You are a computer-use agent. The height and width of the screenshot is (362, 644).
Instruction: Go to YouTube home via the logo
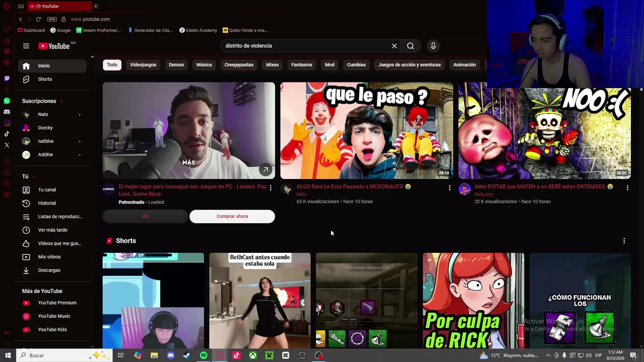[x=54, y=46]
